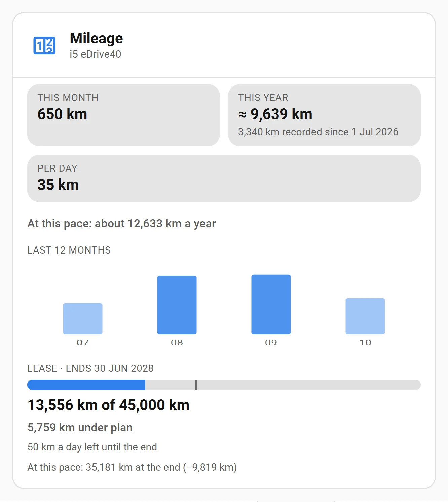Click '3,340 km recorded since 1 Jul 2026'
The height and width of the screenshot is (502, 448).
(x=318, y=132)
